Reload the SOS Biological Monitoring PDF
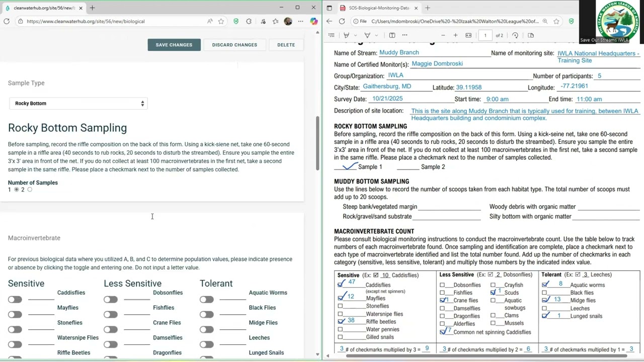 (x=342, y=21)
